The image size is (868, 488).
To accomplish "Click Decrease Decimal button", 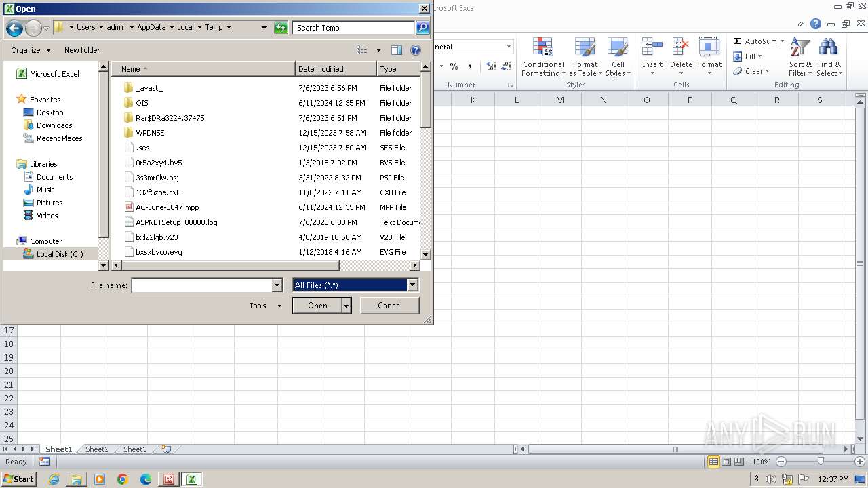I will [507, 66].
